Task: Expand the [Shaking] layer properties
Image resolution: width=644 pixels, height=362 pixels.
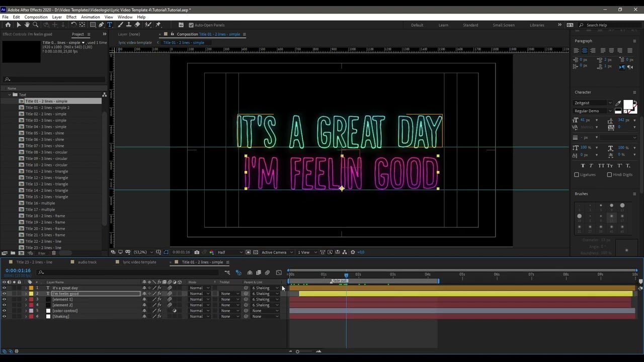Action: click(x=26, y=317)
